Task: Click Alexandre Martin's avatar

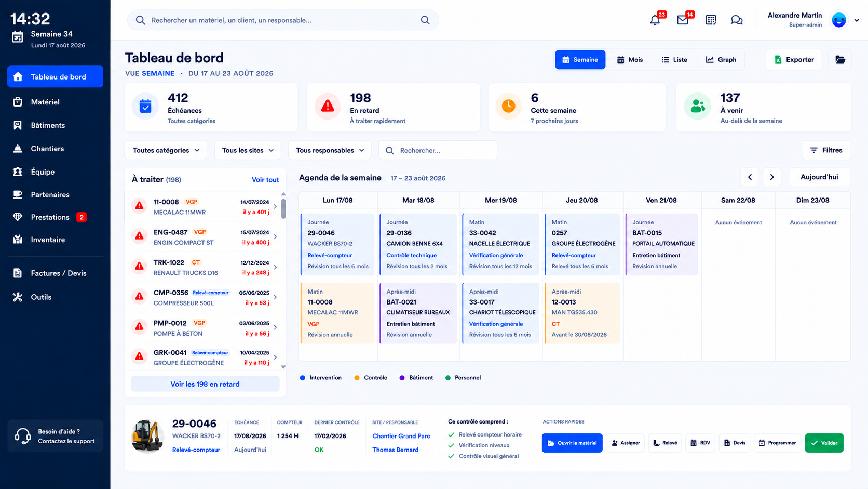Action: [839, 20]
